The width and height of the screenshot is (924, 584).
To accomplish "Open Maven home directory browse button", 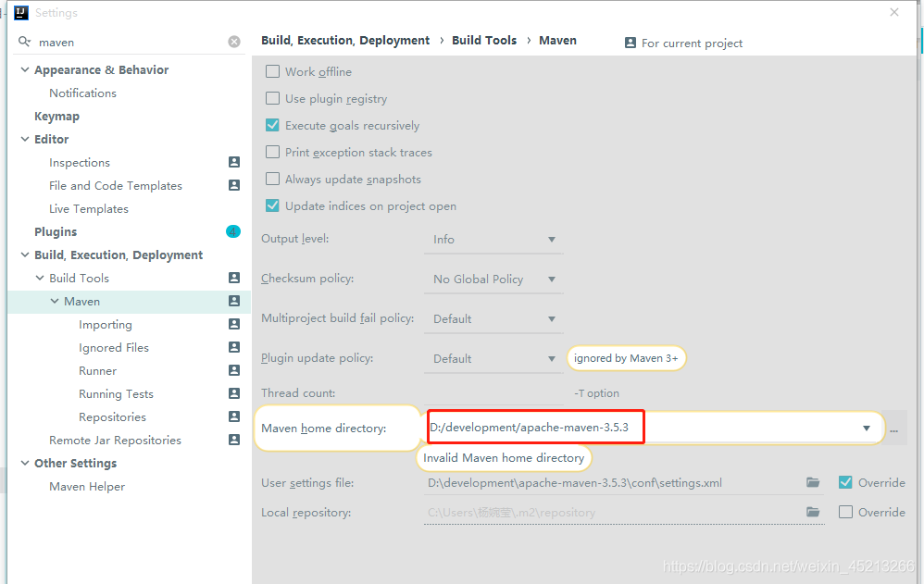I will click(x=894, y=430).
